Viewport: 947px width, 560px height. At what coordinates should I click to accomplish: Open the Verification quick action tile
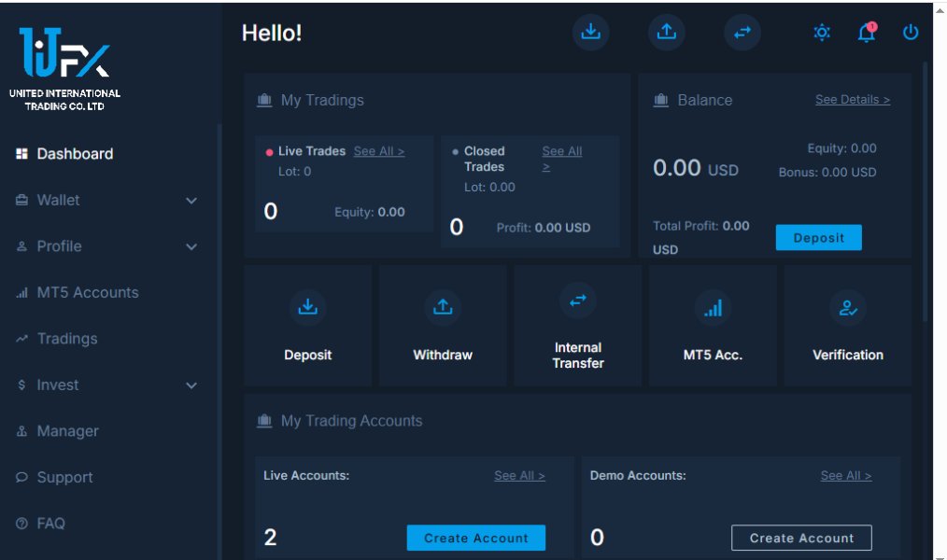click(847, 326)
